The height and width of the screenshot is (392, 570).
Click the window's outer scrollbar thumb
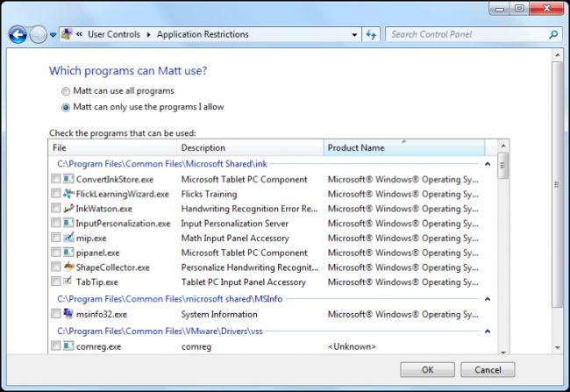point(557,185)
